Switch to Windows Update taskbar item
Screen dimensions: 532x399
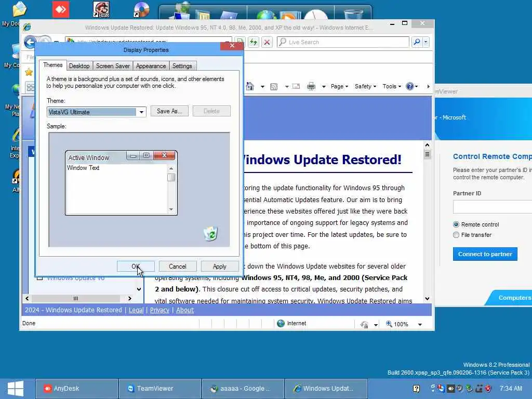point(326,389)
